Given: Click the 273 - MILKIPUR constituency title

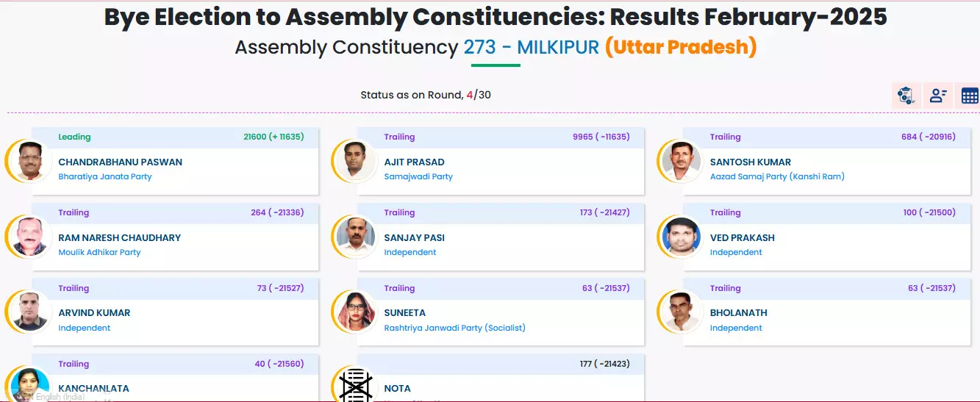Looking at the screenshot, I should (x=532, y=48).
